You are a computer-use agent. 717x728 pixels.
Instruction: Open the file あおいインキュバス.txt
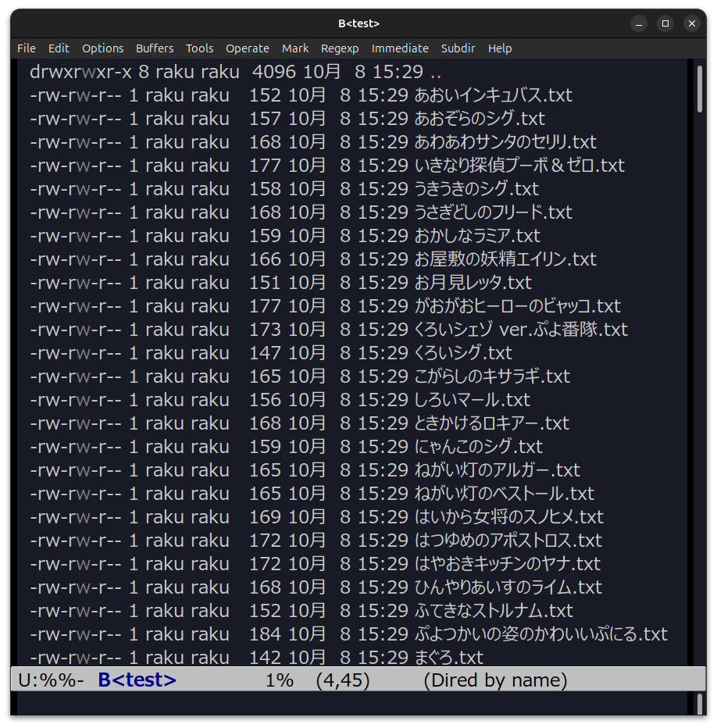(493, 95)
